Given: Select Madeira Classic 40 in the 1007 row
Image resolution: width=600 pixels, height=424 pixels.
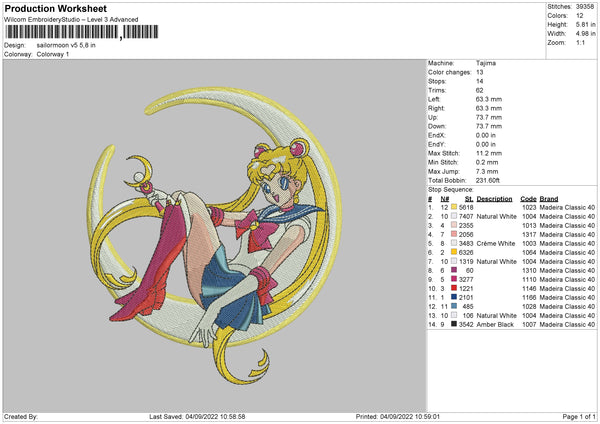Looking at the screenshot, I should (x=567, y=324).
